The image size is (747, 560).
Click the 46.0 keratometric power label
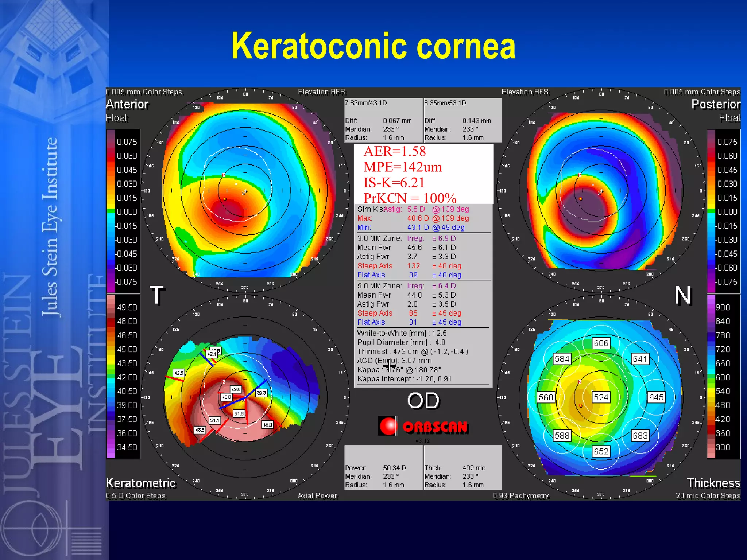267,425
